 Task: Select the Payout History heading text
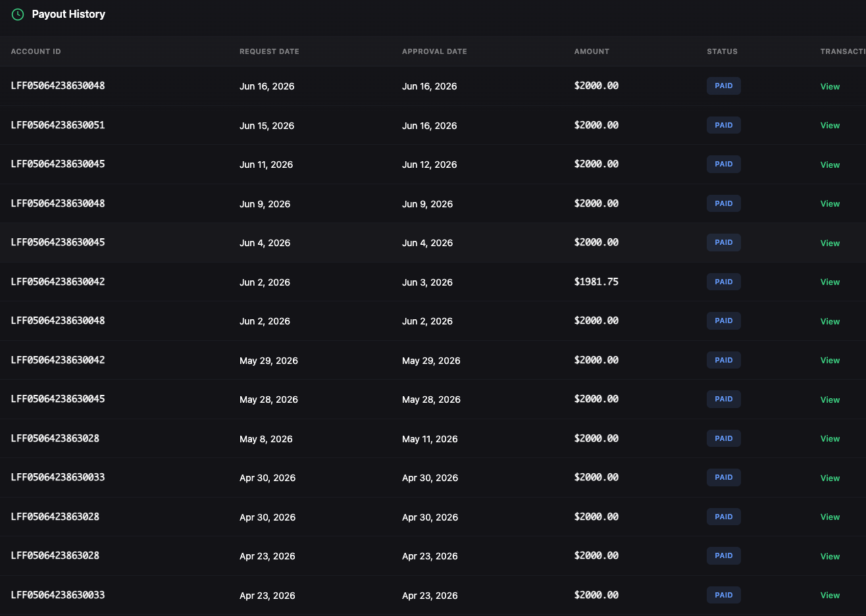68,14
